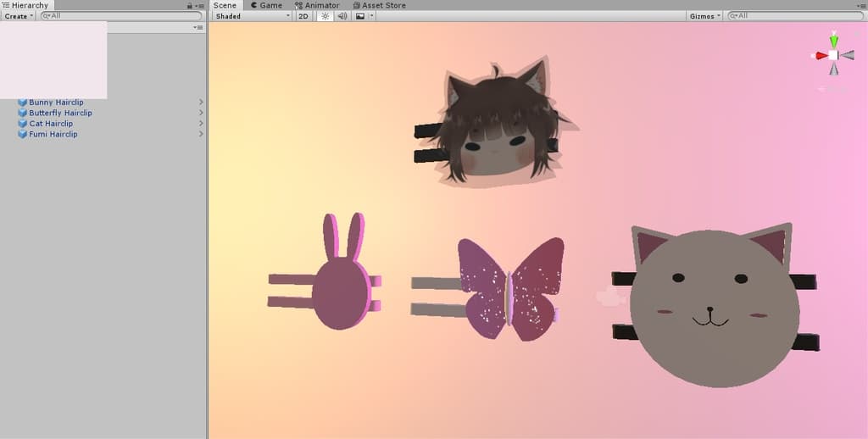Screen dimensions: 868x439
Task: Click the red X-axis cone on gizmo
Action: [821, 56]
